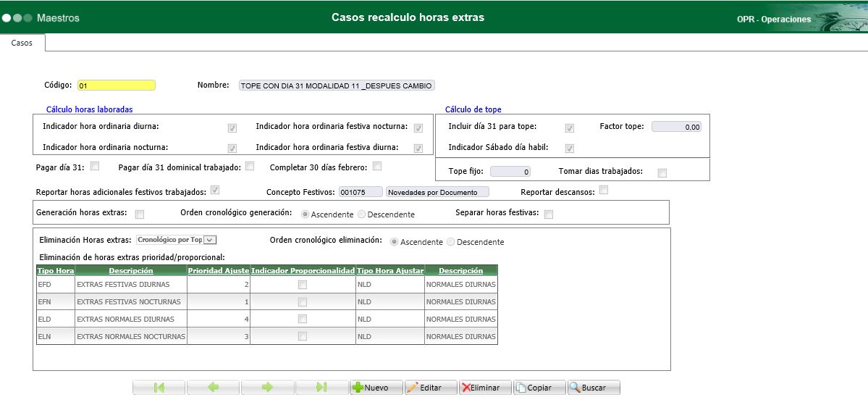Image resolution: width=868 pixels, height=413 pixels.
Task: Select Ascendente for orden cronológico eliminación
Action: tap(394, 242)
